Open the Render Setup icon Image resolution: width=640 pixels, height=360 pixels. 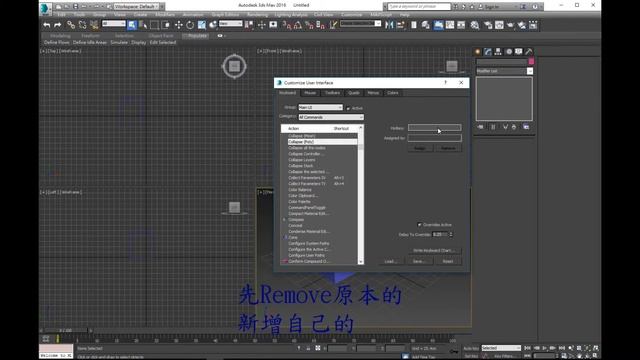point(488,25)
